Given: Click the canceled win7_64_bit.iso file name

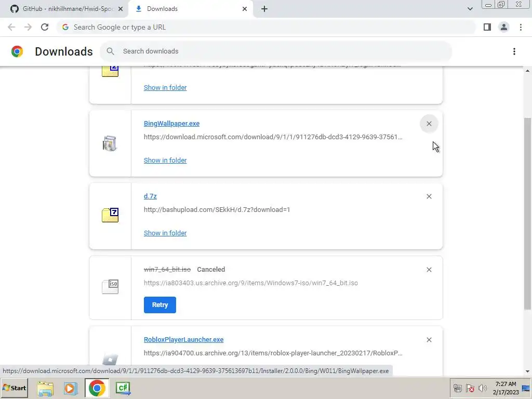Looking at the screenshot, I should tap(167, 270).
